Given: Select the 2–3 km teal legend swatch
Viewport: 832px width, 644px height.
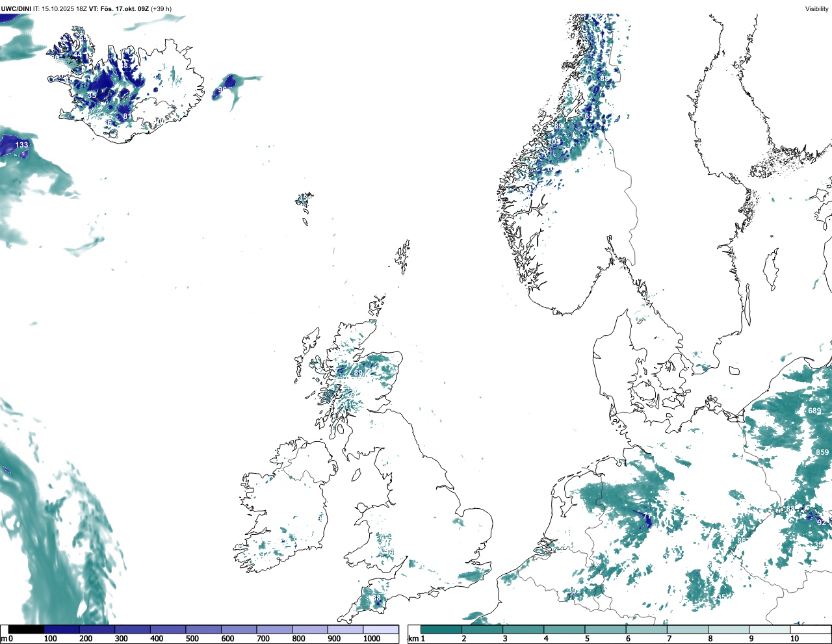Looking at the screenshot, I should click(x=482, y=629).
